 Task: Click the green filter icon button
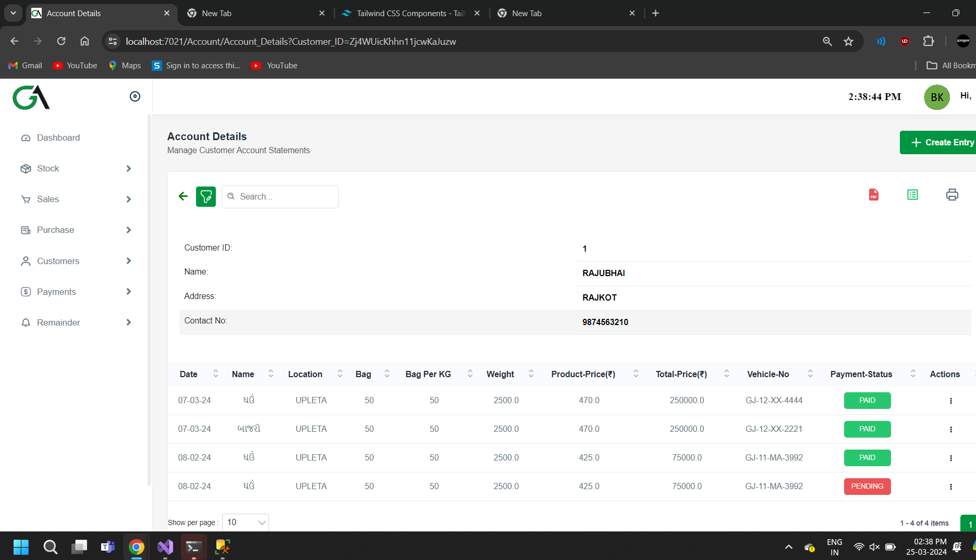coord(206,196)
